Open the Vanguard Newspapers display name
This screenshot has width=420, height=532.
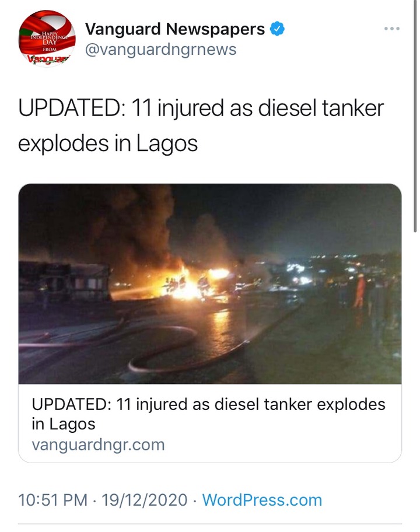pyautogui.click(x=175, y=29)
